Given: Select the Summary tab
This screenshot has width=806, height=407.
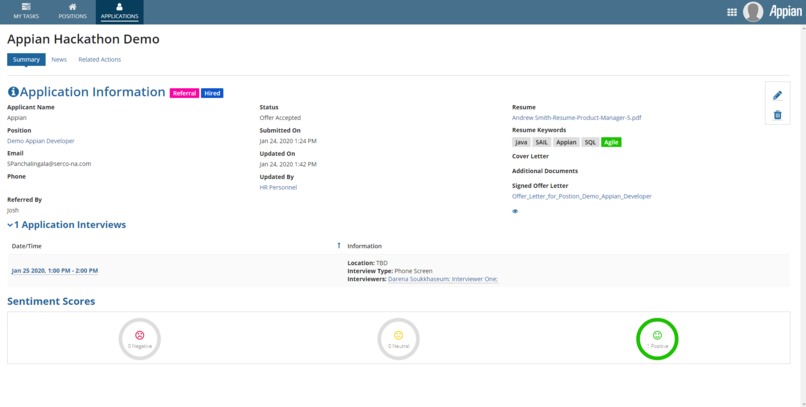Looking at the screenshot, I should click(26, 60).
